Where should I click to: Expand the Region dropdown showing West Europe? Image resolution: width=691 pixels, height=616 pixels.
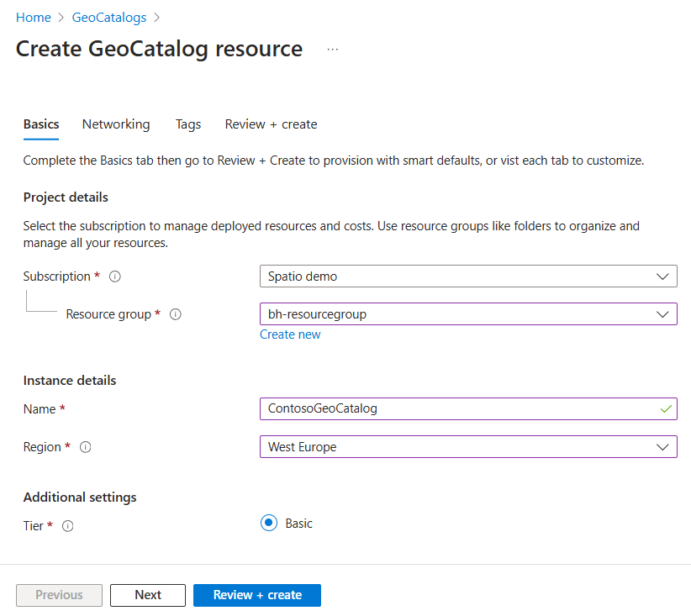[468, 447]
